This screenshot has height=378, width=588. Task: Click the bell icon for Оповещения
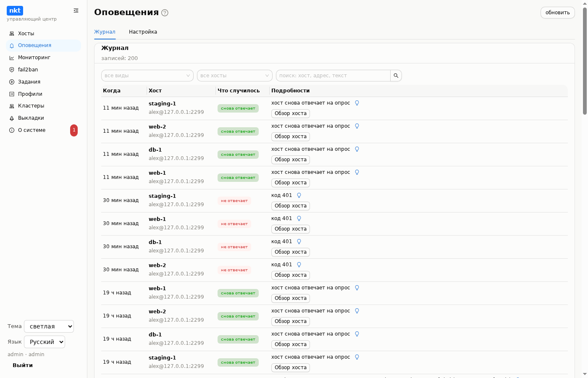pyautogui.click(x=12, y=45)
